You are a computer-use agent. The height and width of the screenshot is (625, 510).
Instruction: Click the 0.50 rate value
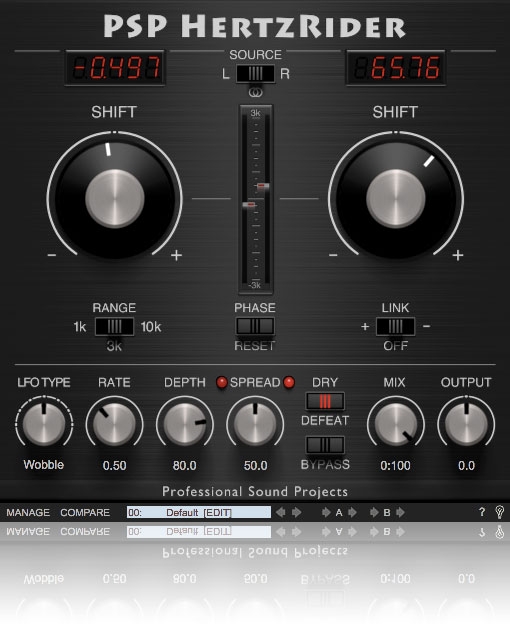coord(114,465)
